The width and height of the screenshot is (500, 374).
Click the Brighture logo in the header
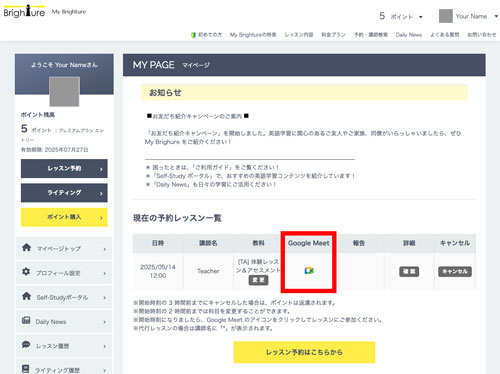[x=24, y=11]
